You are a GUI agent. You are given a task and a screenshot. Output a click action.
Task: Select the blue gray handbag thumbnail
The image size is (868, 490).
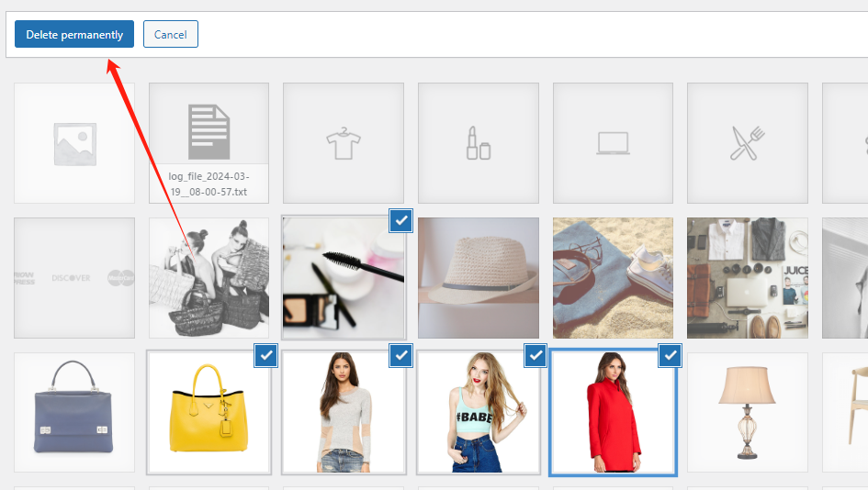74,412
